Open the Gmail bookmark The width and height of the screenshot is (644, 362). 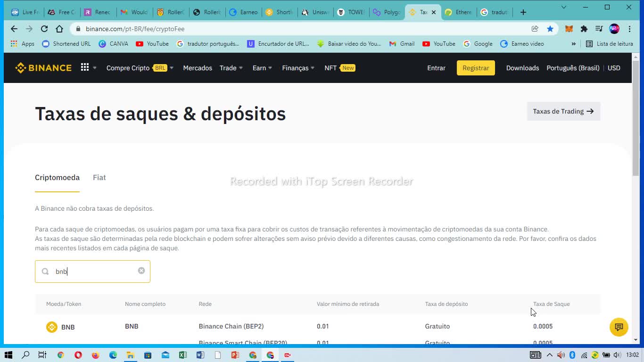(x=402, y=44)
